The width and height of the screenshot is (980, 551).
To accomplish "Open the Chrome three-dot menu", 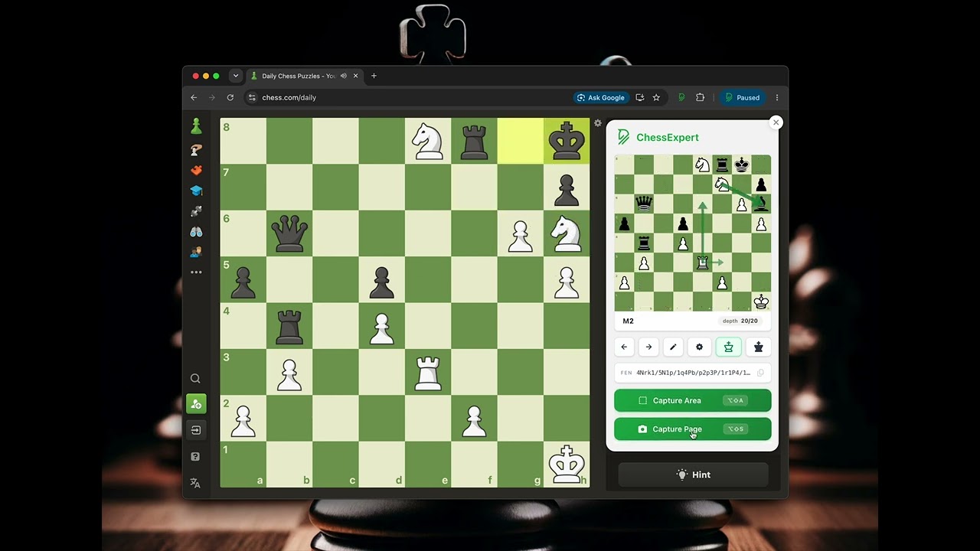I will [777, 97].
